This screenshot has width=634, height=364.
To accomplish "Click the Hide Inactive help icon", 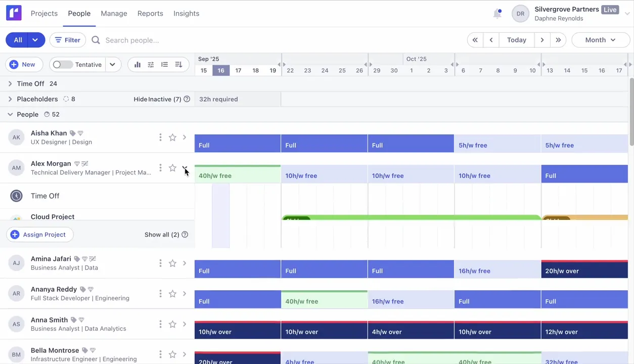I will click(x=187, y=99).
